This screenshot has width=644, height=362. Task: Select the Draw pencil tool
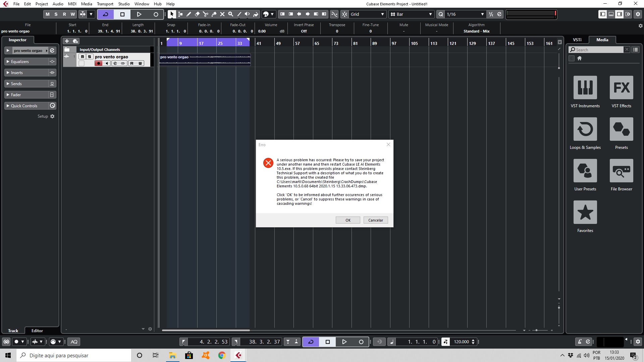pyautogui.click(x=189, y=14)
